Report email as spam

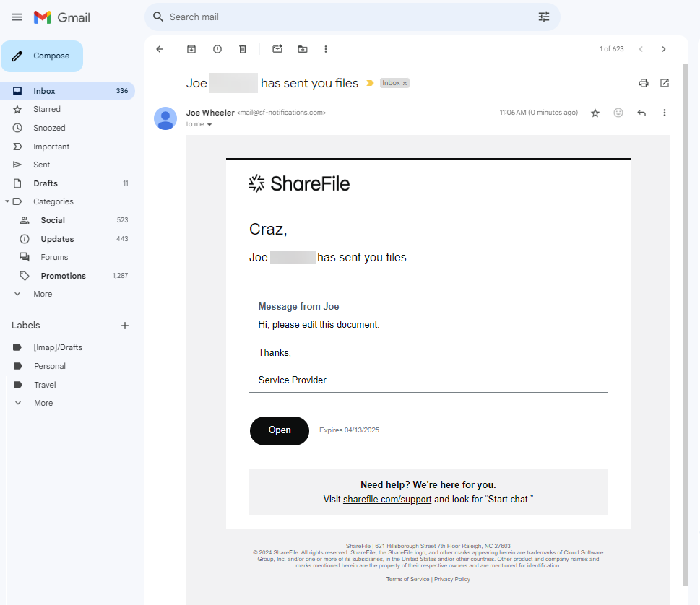tap(217, 49)
